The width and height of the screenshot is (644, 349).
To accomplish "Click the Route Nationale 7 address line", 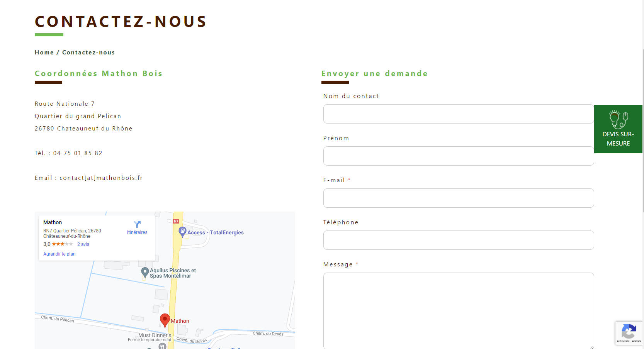I will 65,104.
